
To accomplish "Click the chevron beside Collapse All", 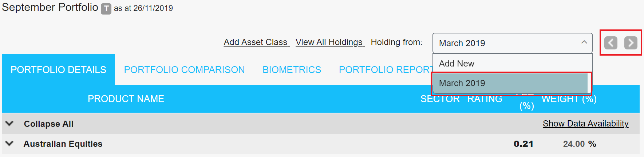I will (10, 124).
